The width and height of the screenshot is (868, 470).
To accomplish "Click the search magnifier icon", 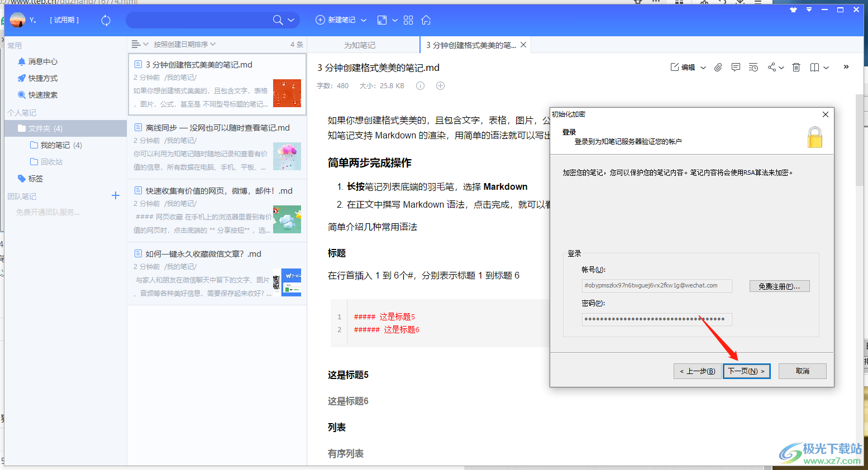I will pyautogui.click(x=278, y=20).
